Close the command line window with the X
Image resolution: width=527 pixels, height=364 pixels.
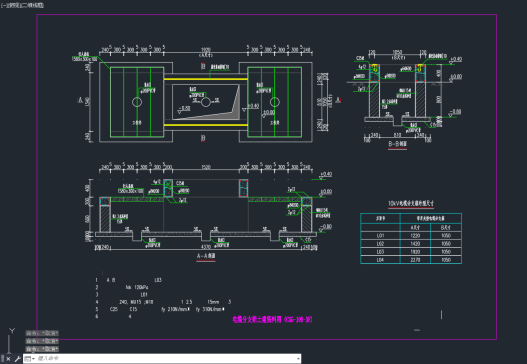pyautogui.click(x=8, y=359)
